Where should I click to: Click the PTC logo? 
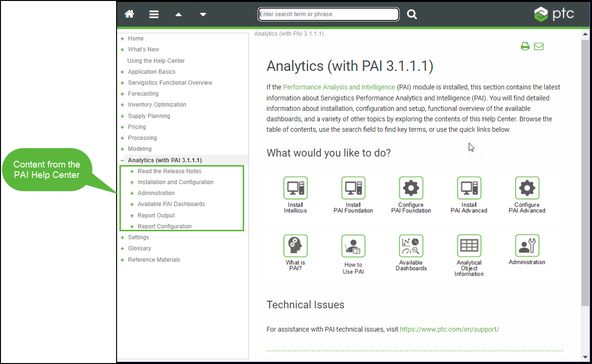click(554, 14)
